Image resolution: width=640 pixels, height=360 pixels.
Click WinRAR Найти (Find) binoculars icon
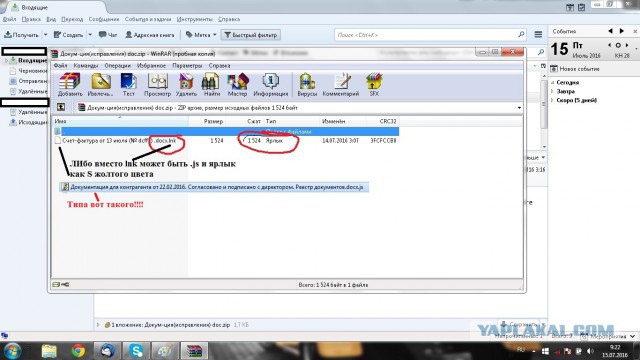(x=211, y=84)
